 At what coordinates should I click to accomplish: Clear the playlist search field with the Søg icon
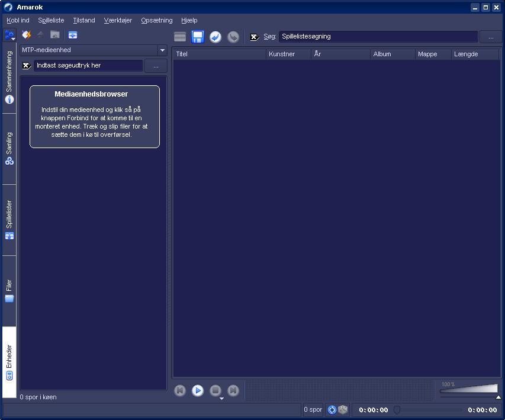(x=255, y=37)
